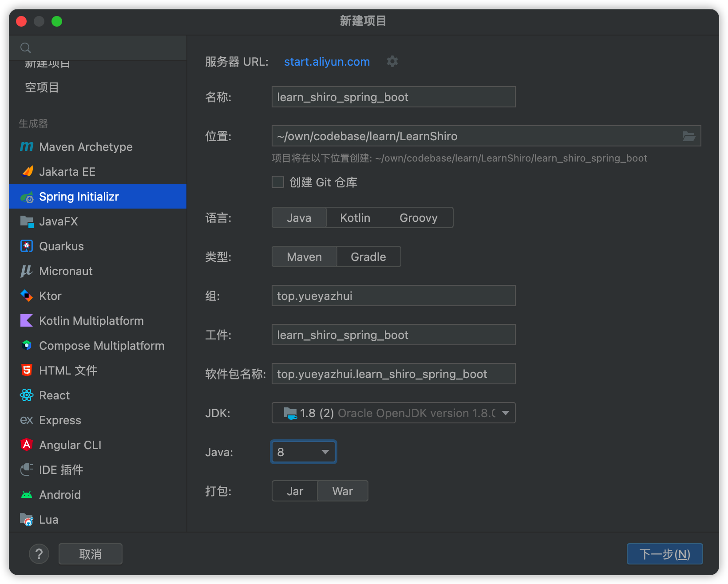
Task: Open the Java version 8 dropdown
Action: click(x=304, y=452)
